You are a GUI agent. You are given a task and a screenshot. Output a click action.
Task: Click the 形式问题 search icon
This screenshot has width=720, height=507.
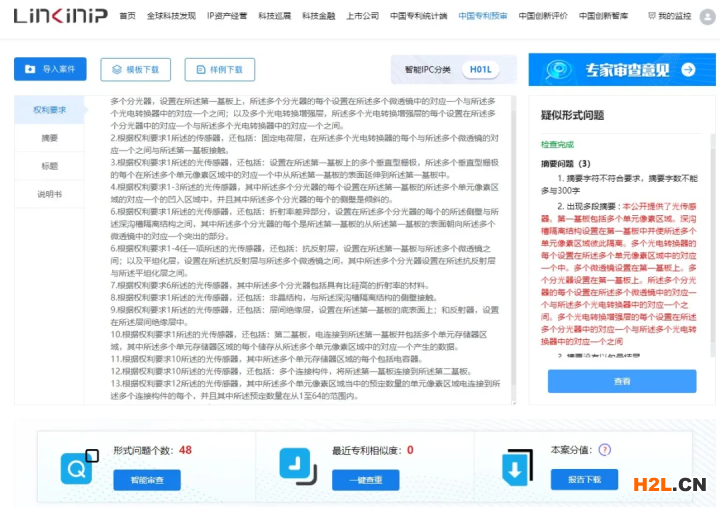pos(77,467)
